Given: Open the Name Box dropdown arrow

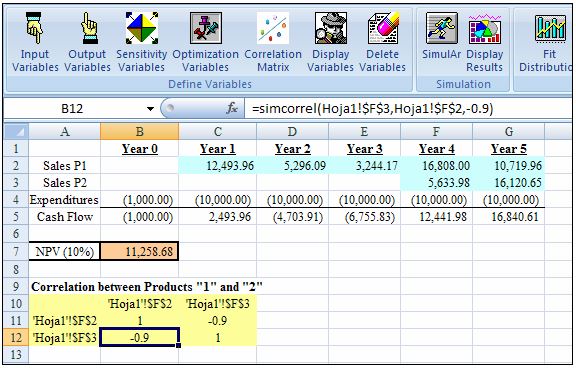Looking at the screenshot, I should (150, 109).
